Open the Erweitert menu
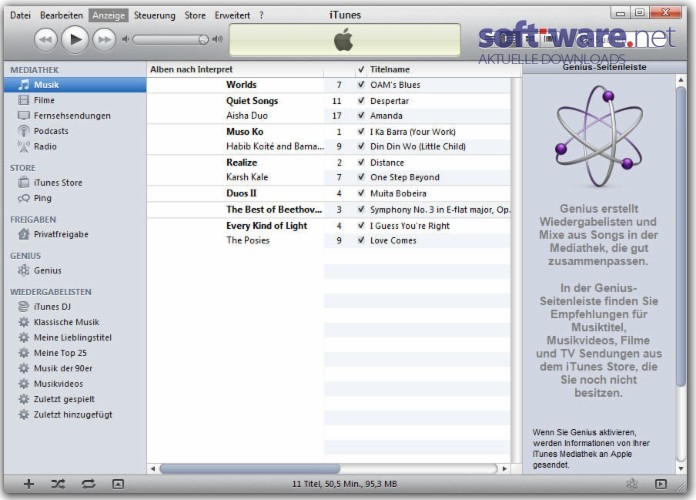This screenshot has height=500, width=696. (232, 15)
